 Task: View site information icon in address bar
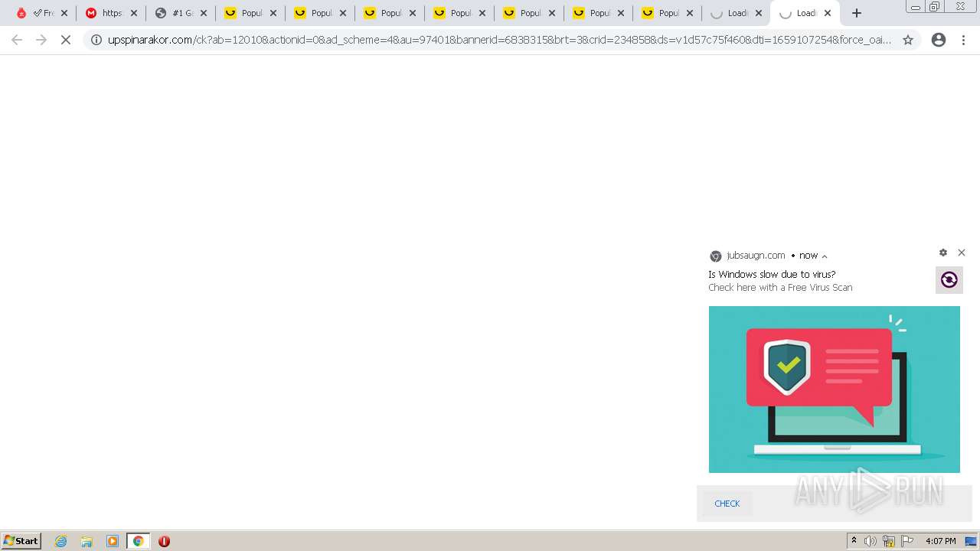[96, 40]
